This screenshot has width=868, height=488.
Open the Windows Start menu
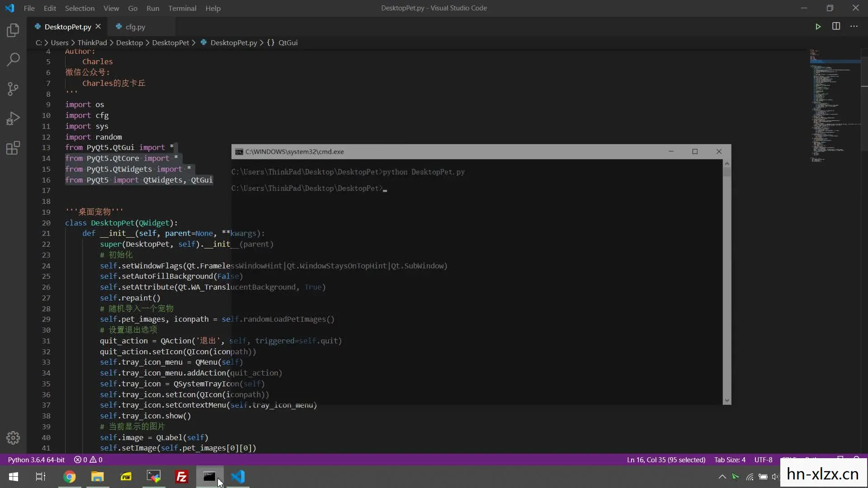click(14, 477)
